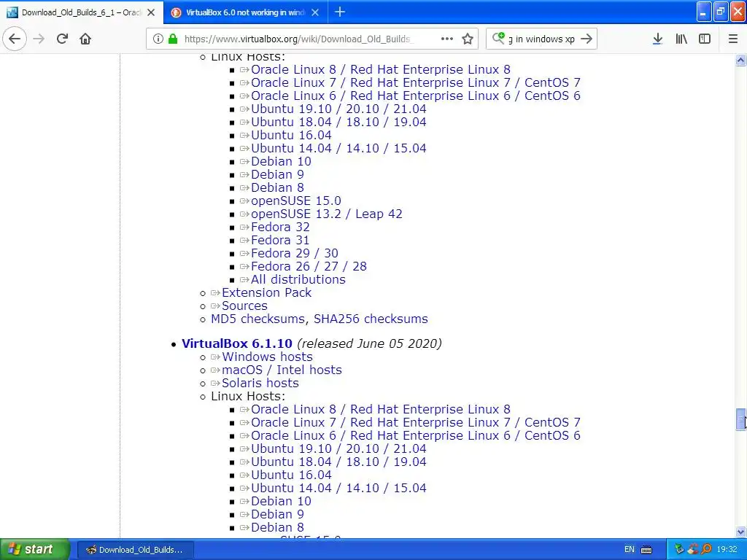747x560 pixels.
Task: Open Fedora 31 link
Action: (x=280, y=240)
